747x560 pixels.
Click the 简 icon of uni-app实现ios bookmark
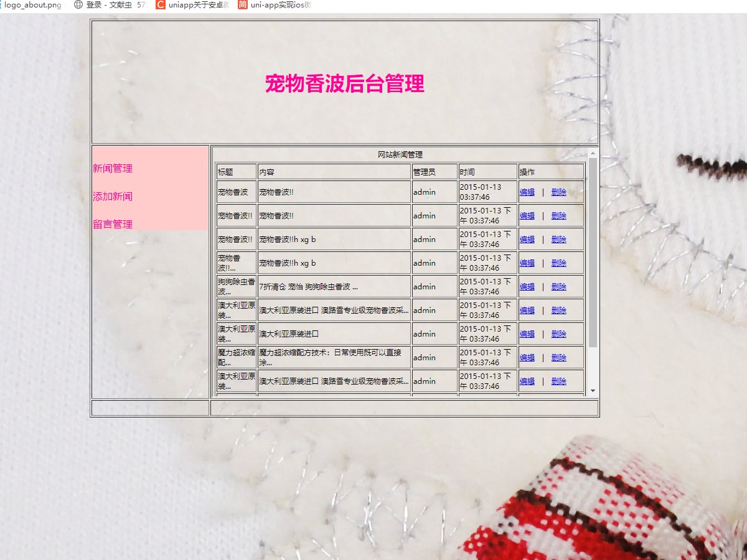click(242, 5)
